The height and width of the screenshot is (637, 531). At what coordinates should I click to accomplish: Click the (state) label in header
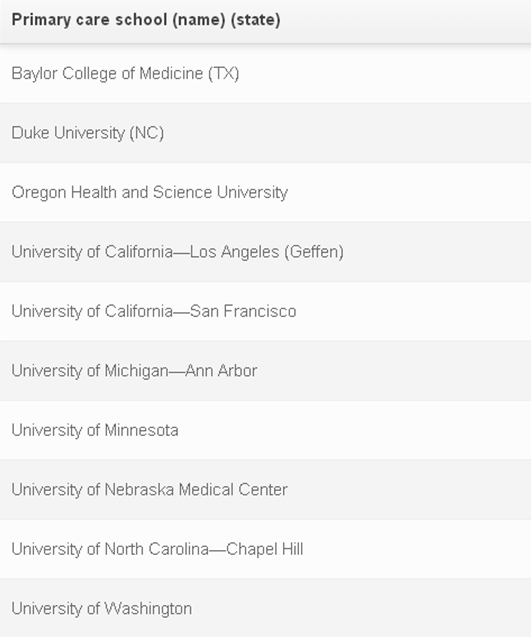pos(256,20)
